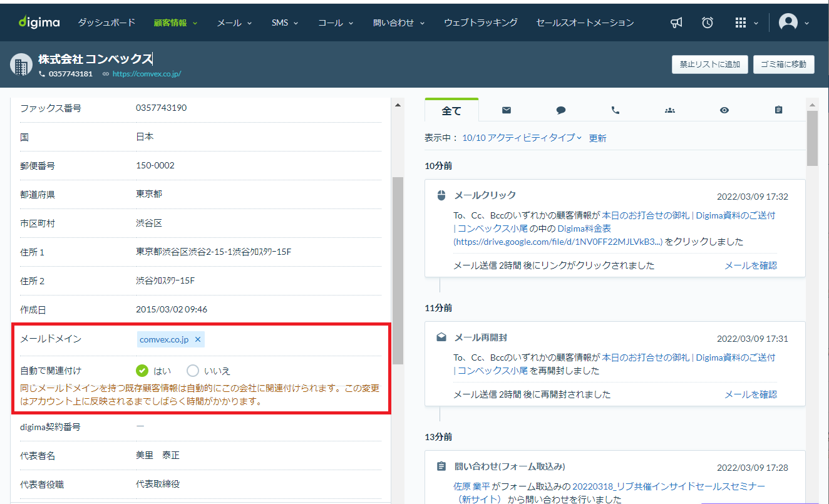The image size is (829, 504).
Task: Click 禁止リストに追加 button
Action: click(710, 64)
